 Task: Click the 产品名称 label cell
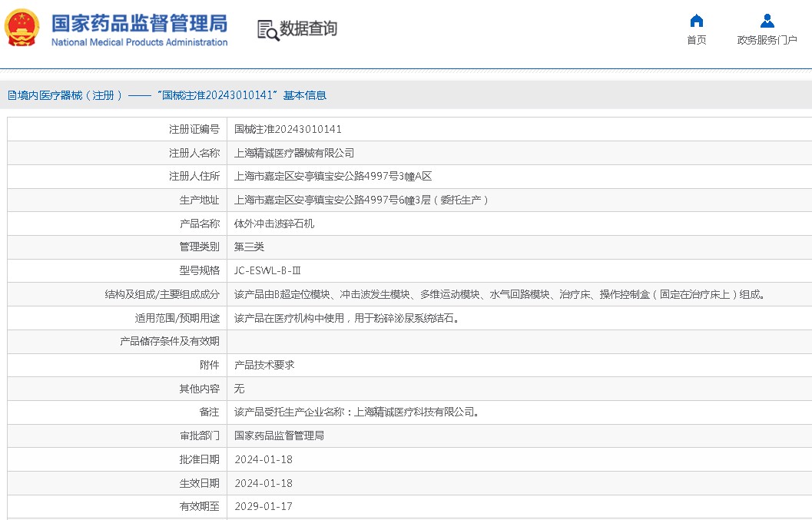(117, 224)
